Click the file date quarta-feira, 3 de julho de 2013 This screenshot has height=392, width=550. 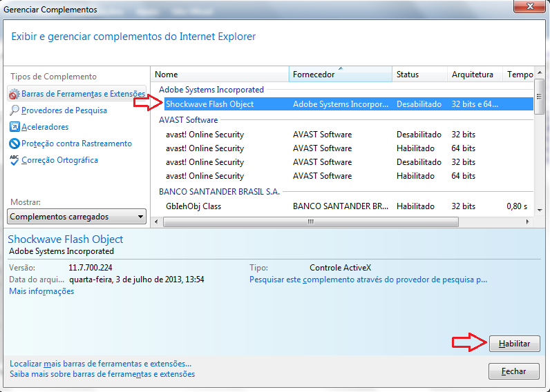click(136, 280)
